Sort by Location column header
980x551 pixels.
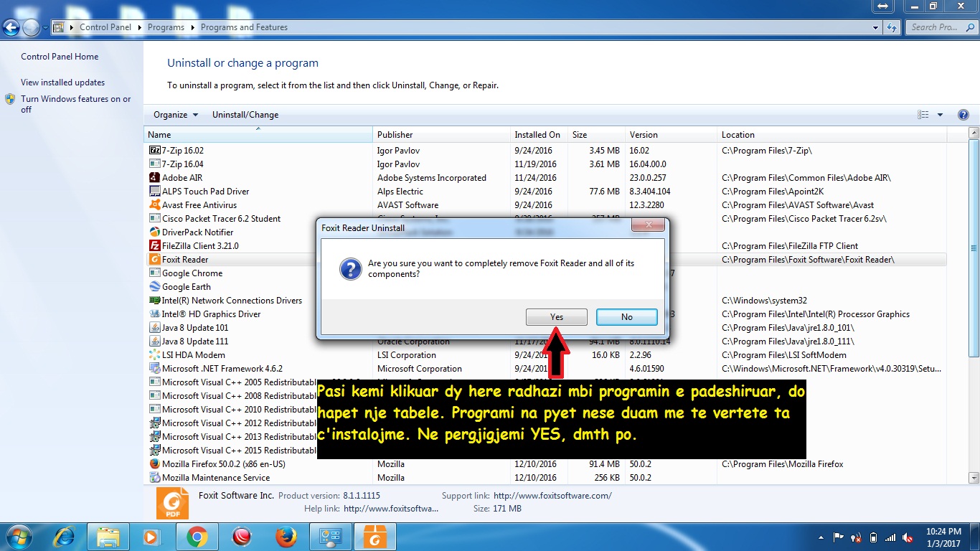(832, 135)
